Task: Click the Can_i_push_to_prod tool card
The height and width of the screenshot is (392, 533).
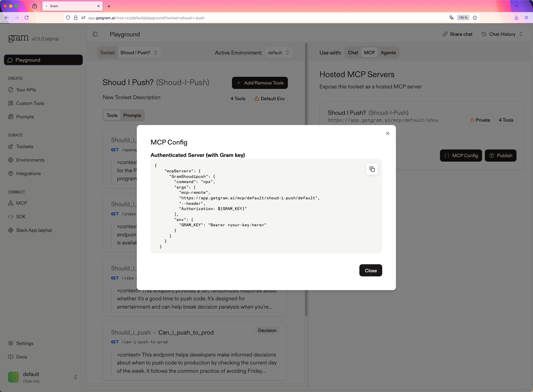Action: (195, 351)
